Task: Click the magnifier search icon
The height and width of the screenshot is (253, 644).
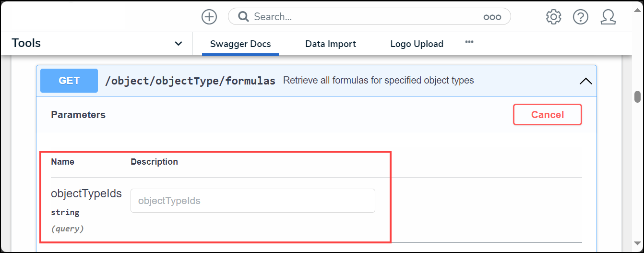Action: click(243, 17)
